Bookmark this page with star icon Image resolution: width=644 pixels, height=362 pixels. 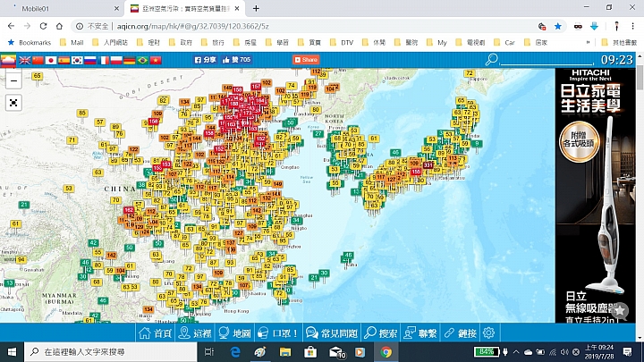click(558, 26)
